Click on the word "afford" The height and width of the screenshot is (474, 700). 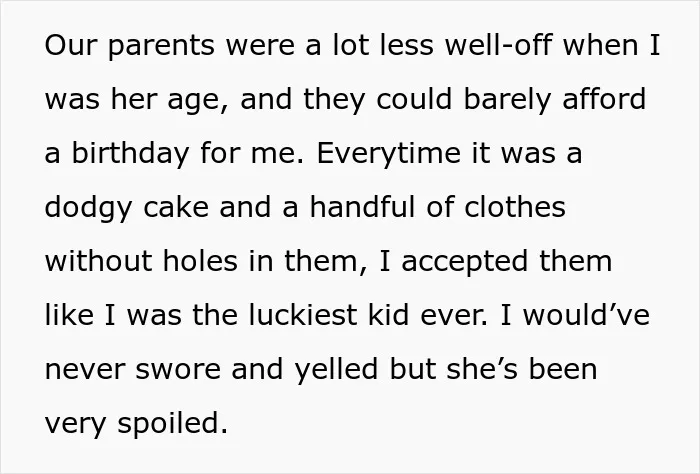pyautogui.click(x=604, y=98)
